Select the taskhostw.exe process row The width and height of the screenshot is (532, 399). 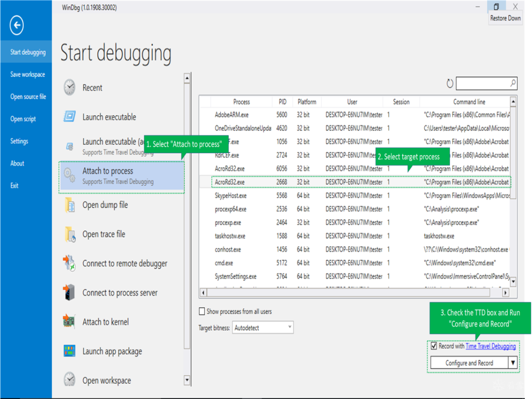tap(354, 236)
